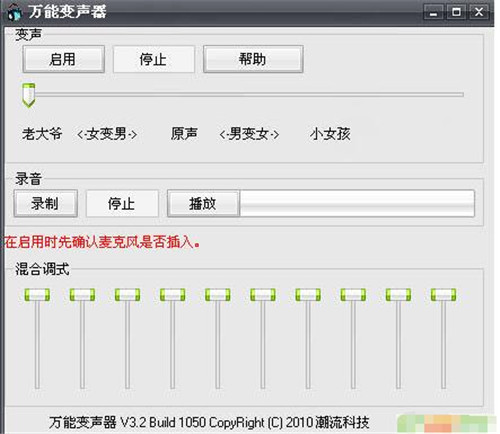Click the sixth equalizer slider handle
500x434 pixels.
[x=263, y=295]
